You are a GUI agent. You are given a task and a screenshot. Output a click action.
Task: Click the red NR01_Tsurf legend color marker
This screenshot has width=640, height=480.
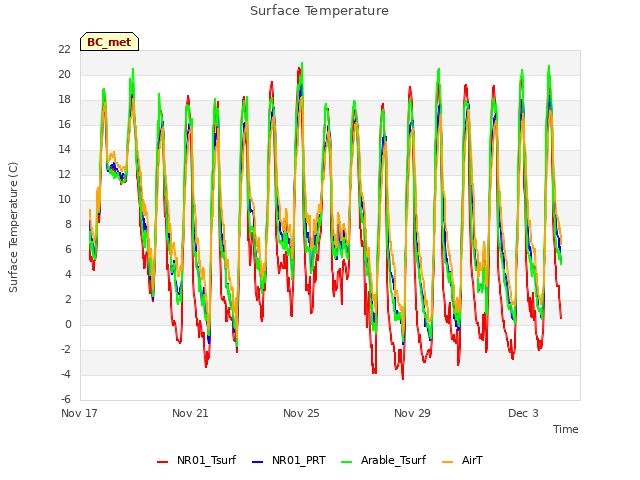tap(162, 462)
